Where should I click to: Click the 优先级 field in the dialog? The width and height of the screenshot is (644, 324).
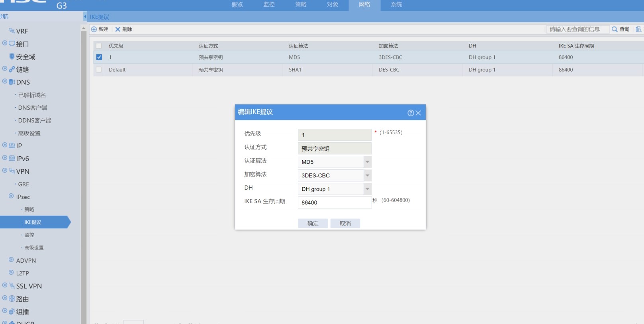(x=335, y=135)
